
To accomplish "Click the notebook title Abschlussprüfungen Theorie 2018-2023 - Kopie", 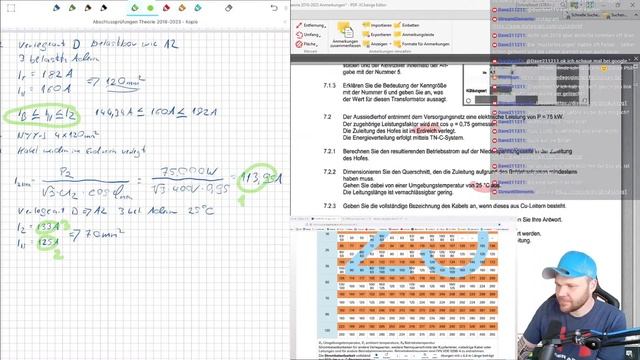I will [x=145, y=22].
